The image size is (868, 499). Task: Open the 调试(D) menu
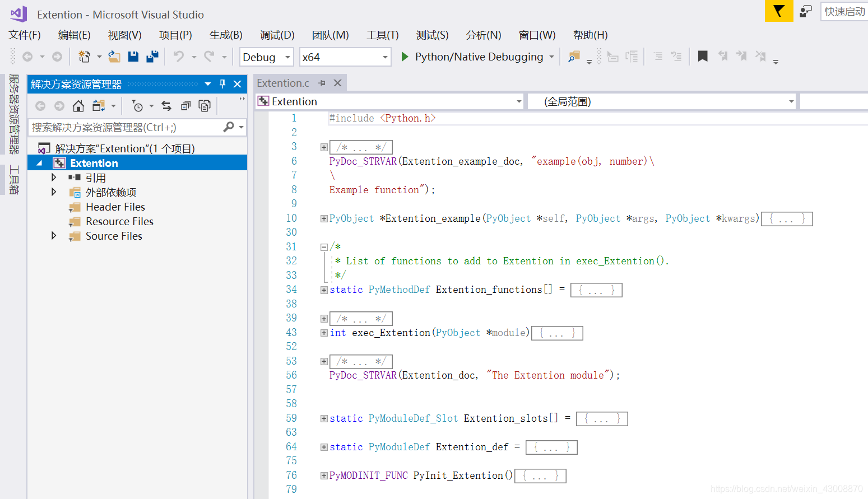click(x=277, y=35)
